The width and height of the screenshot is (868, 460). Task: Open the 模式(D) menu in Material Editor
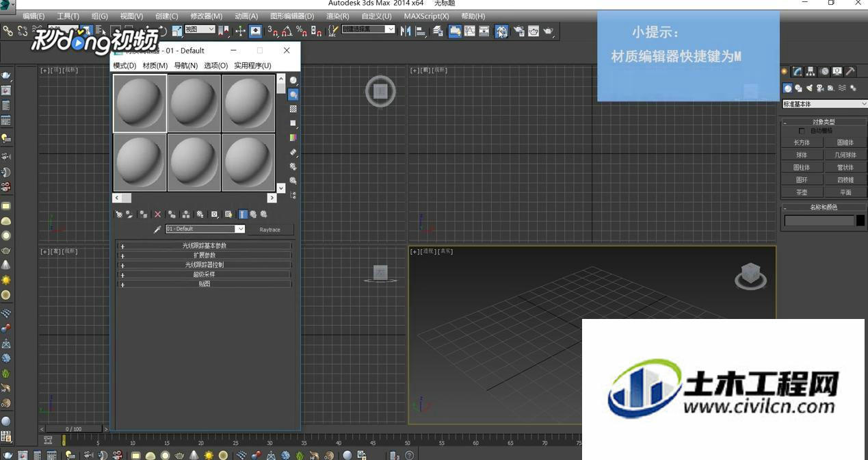(124, 66)
